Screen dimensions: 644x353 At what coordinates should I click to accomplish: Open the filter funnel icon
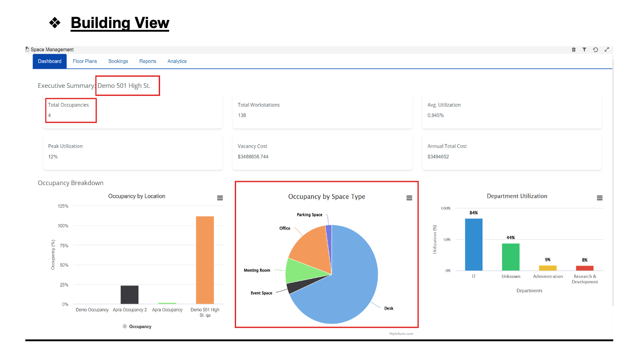(584, 50)
